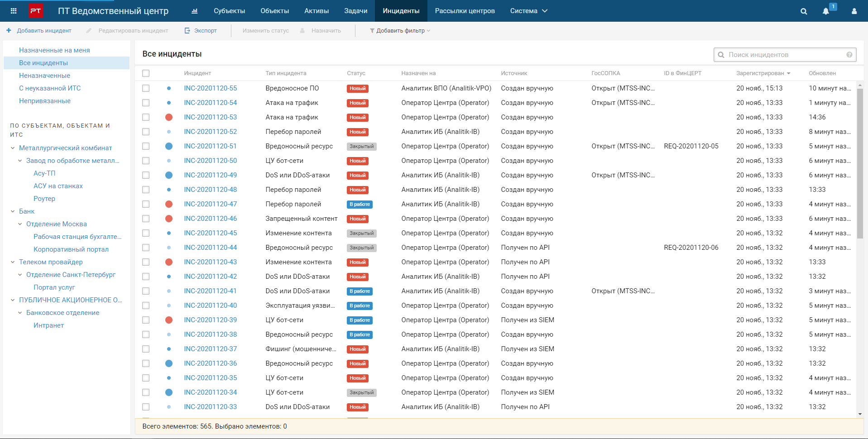This screenshot has height=439, width=868.
Task: Click the severity dot for INC-20201120-39
Action: pyautogui.click(x=169, y=320)
